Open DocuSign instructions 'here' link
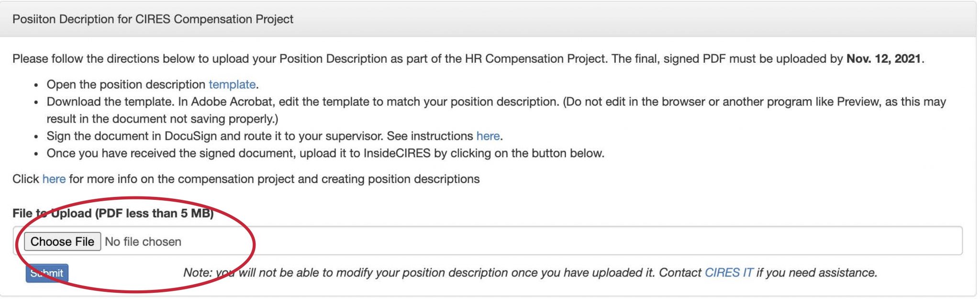Screen dimensions: 980x299 pyautogui.click(x=488, y=136)
